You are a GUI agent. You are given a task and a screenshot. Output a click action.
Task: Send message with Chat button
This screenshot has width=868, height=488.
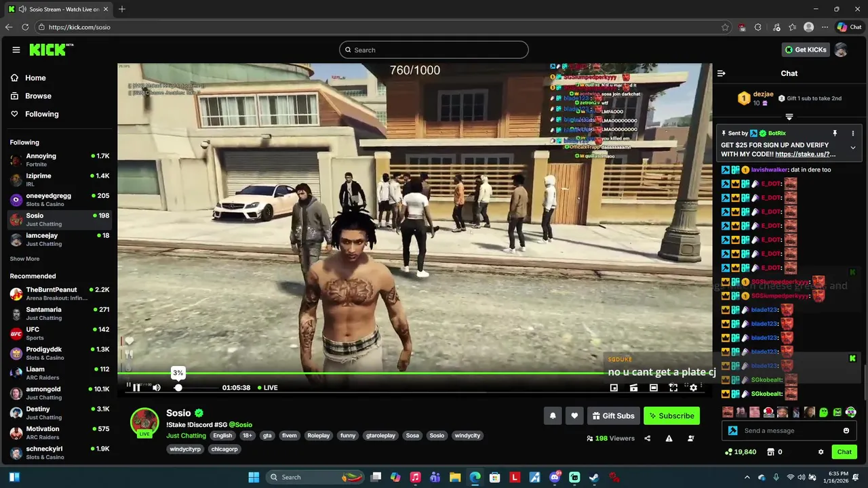pyautogui.click(x=844, y=452)
